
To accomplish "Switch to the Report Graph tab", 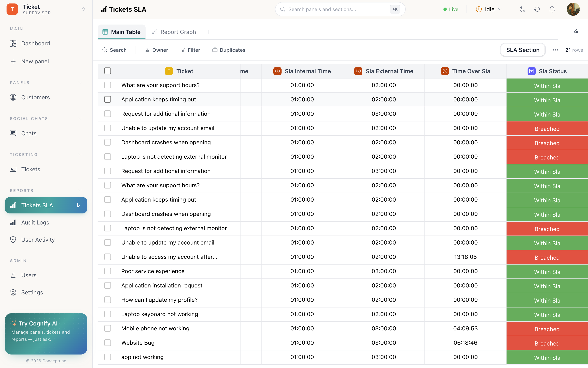I will pyautogui.click(x=174, y=32).
